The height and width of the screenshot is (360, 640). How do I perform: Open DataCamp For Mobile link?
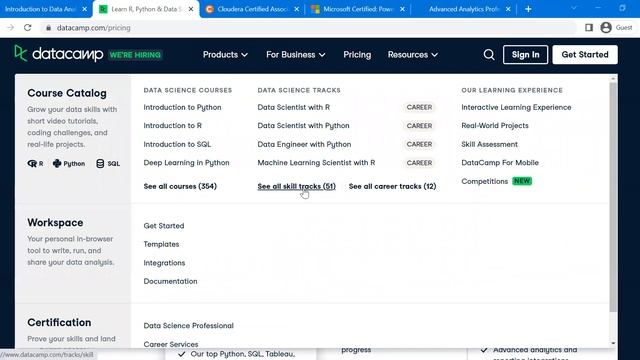[500, 163]
